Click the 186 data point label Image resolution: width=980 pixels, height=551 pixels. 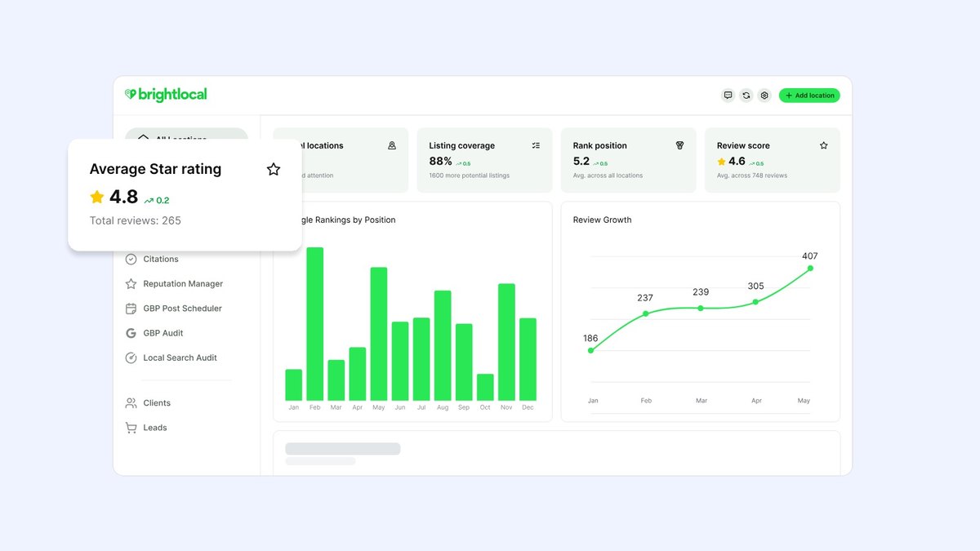click(590, 338)
